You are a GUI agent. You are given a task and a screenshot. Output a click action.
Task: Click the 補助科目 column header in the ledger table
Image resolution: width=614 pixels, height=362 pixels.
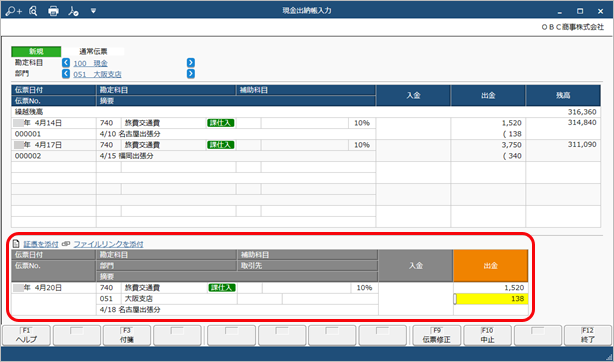tap(305, 90)
